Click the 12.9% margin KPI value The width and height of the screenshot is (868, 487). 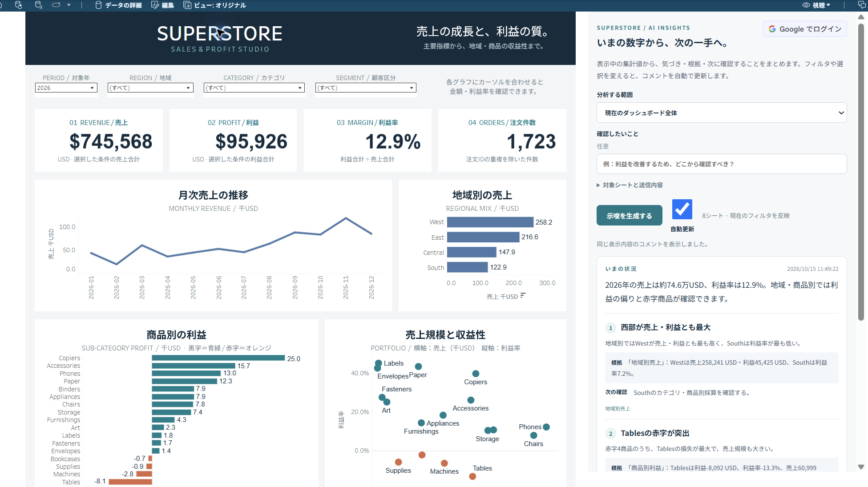[392, 142]
